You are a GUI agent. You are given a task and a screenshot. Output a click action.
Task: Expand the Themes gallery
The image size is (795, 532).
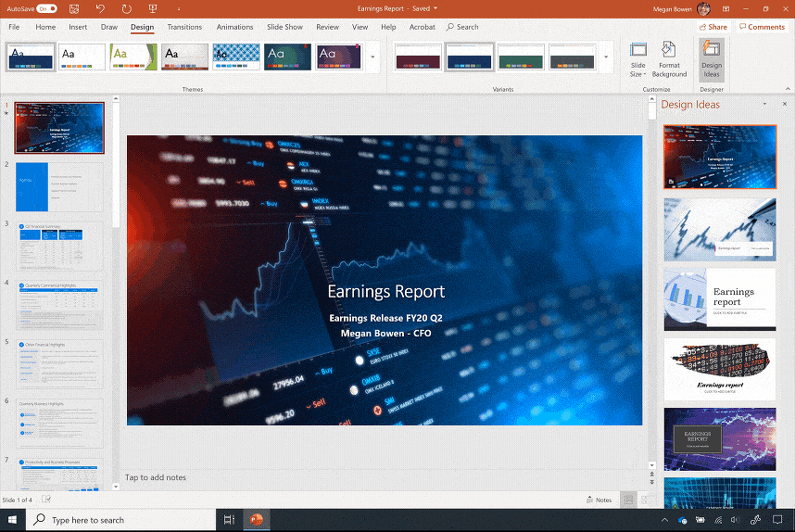tap(372, 57)
